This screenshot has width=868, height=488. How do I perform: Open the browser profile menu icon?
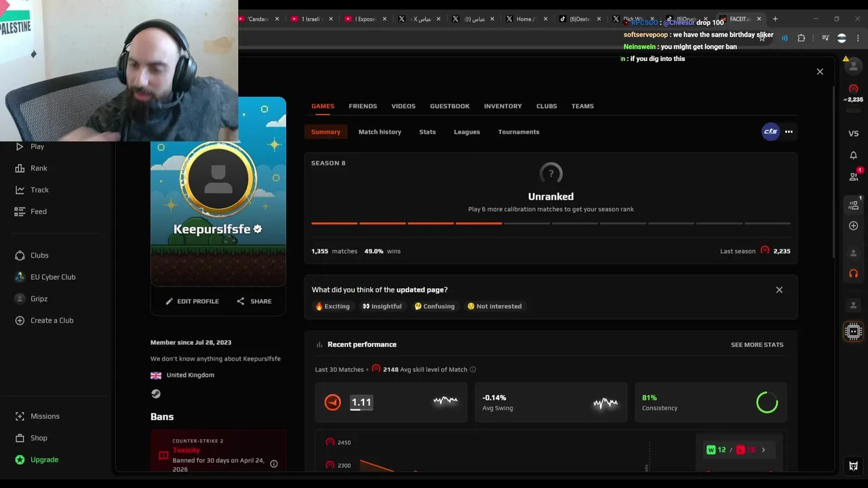(x=842, y=38)
